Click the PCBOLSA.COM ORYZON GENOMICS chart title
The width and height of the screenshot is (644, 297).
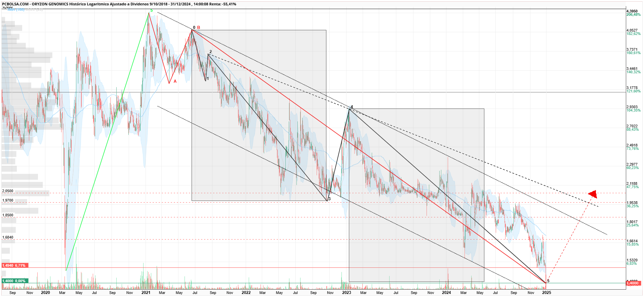[x=119, y=4]
